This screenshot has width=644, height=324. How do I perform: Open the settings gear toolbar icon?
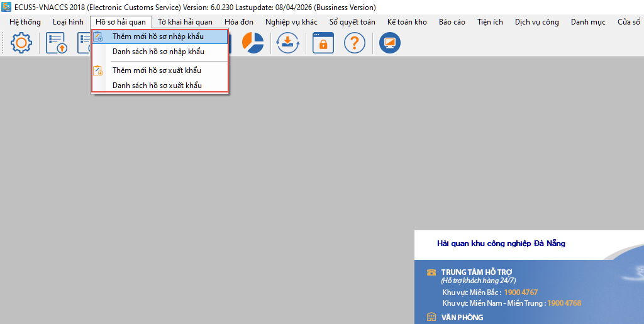(21, 43)
